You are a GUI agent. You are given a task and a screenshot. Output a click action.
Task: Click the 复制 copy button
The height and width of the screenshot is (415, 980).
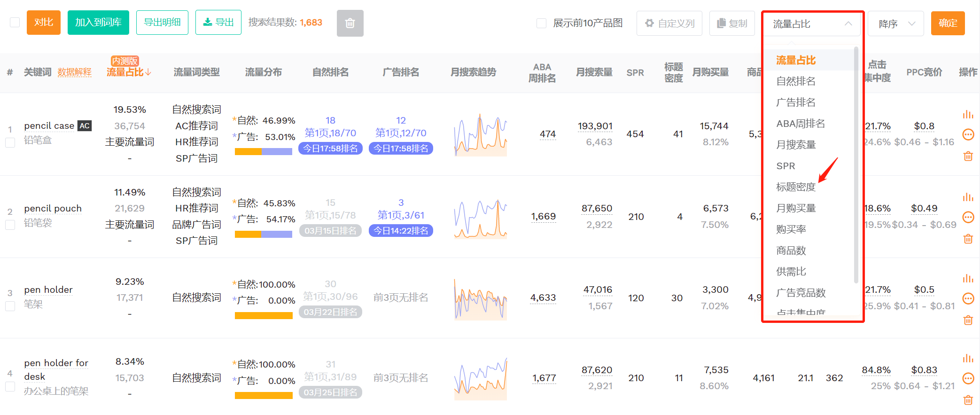[x=732, y=23]
